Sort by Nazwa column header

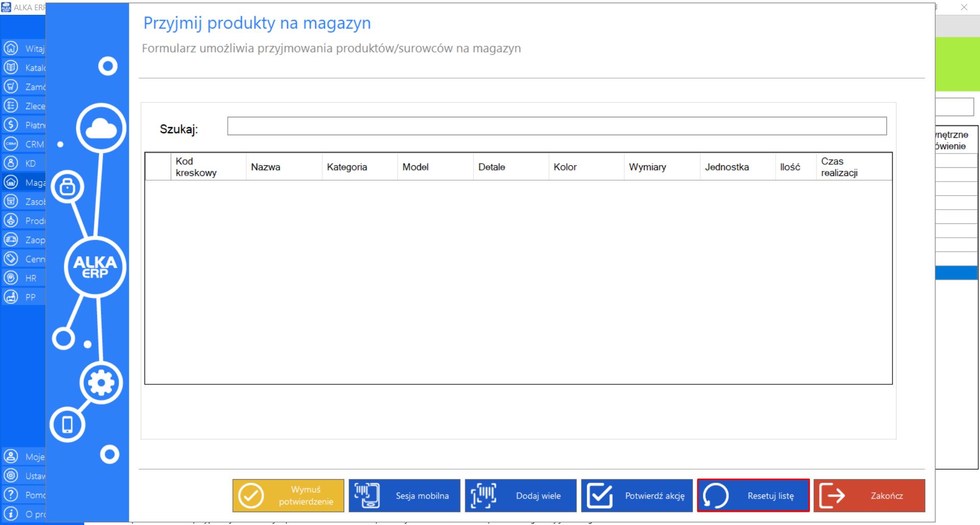[284, 167]
